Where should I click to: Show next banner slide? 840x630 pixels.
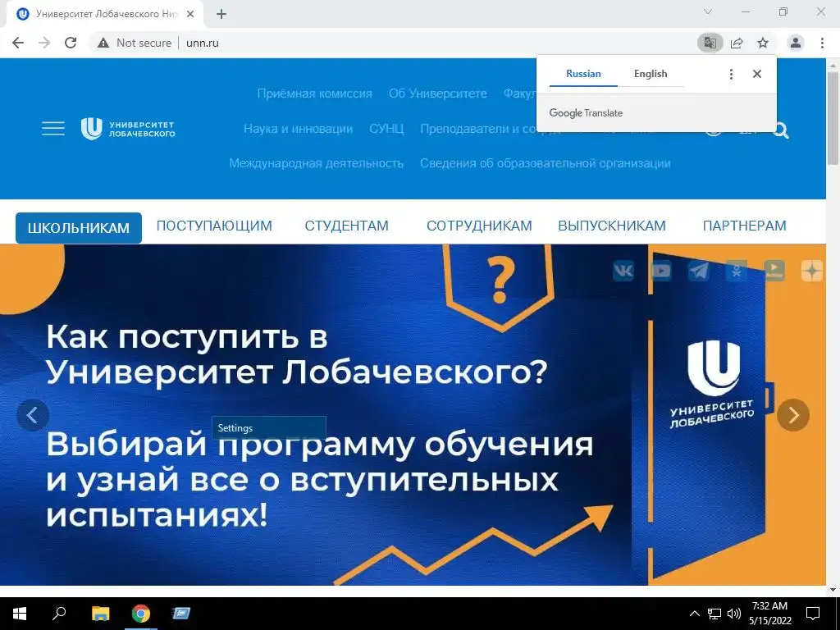793,415
